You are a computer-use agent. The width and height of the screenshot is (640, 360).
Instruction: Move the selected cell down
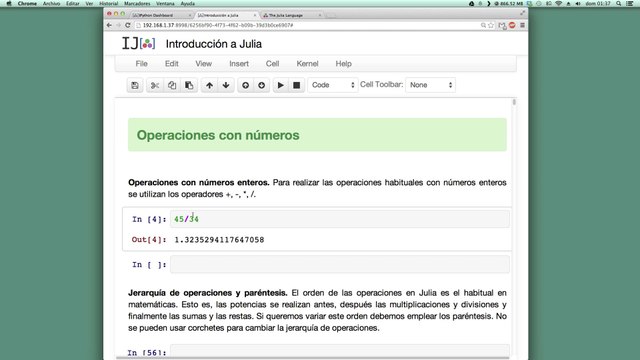click(226, 85)
